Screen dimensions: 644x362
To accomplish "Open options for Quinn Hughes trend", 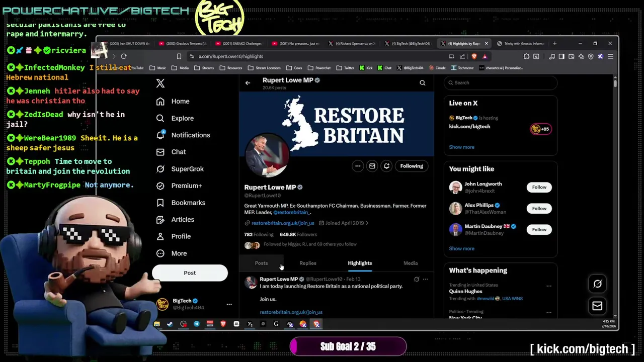I will [549, 286].
